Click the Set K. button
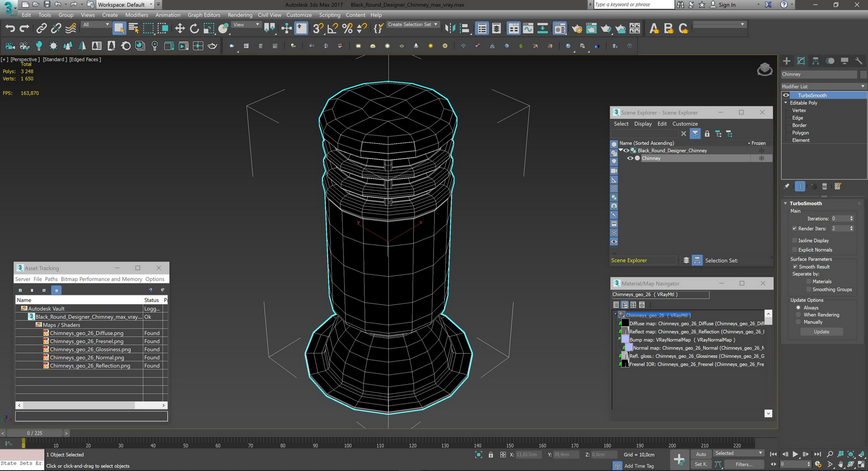Viewport: 868px width, 471px height. click(701, 464)
